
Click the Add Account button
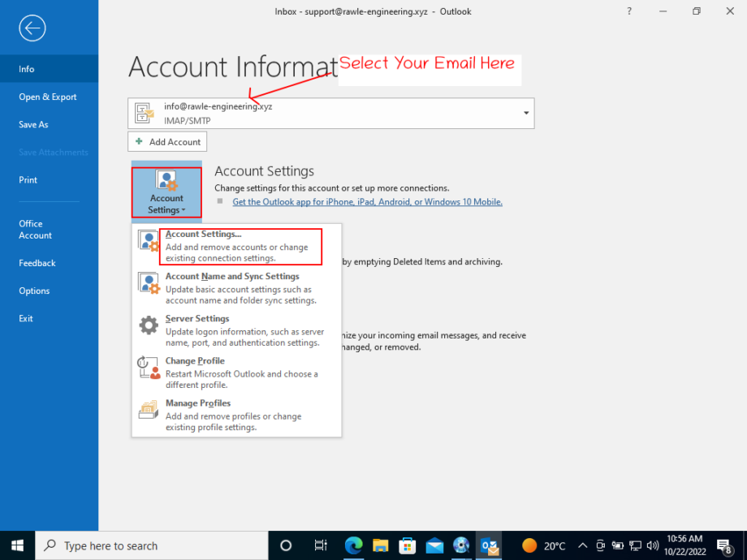coord(167,141)
